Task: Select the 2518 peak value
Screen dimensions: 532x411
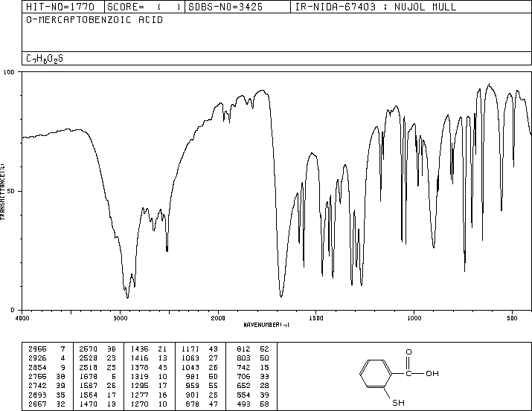Action: tap(89, 367)
